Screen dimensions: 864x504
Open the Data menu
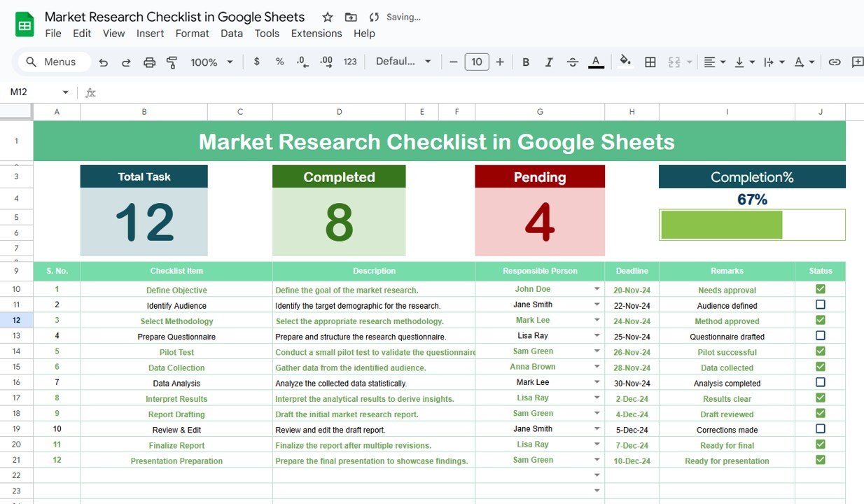232,34
